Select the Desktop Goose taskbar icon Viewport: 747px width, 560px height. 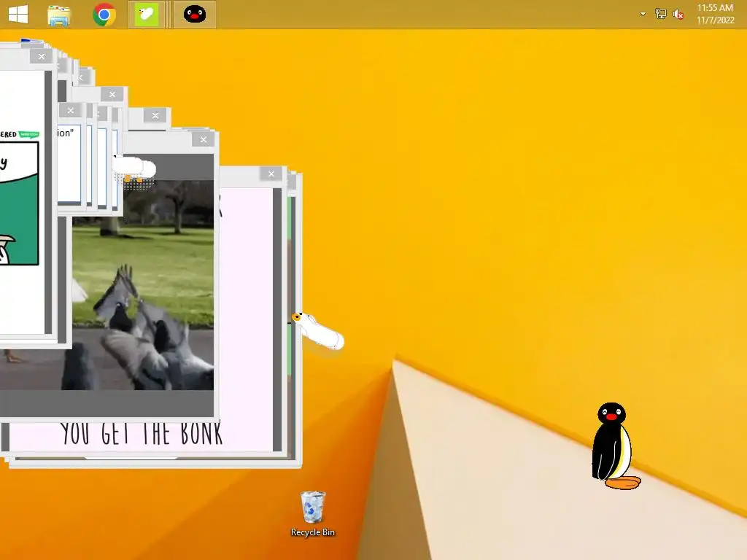(146, 15)
